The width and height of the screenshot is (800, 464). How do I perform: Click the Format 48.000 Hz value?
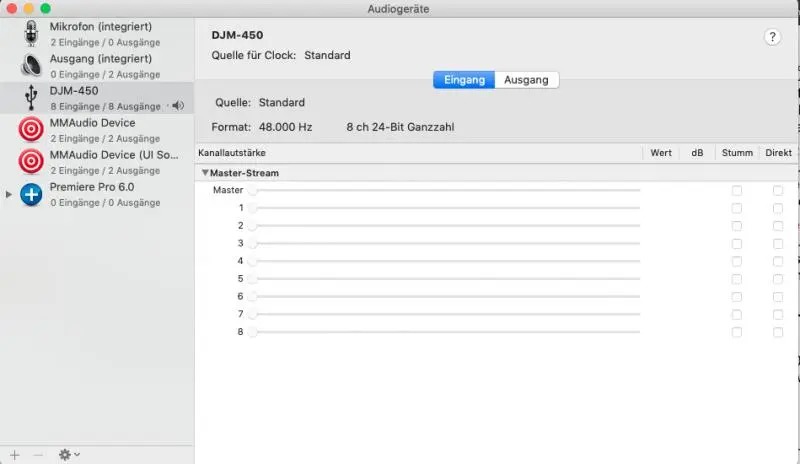coord(285,128)
